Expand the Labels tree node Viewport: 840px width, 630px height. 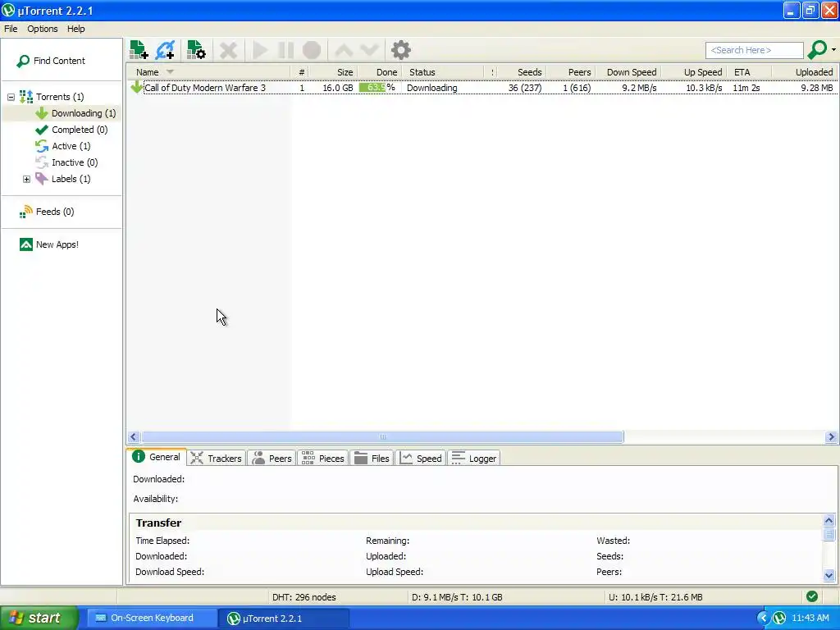[26, 179]
